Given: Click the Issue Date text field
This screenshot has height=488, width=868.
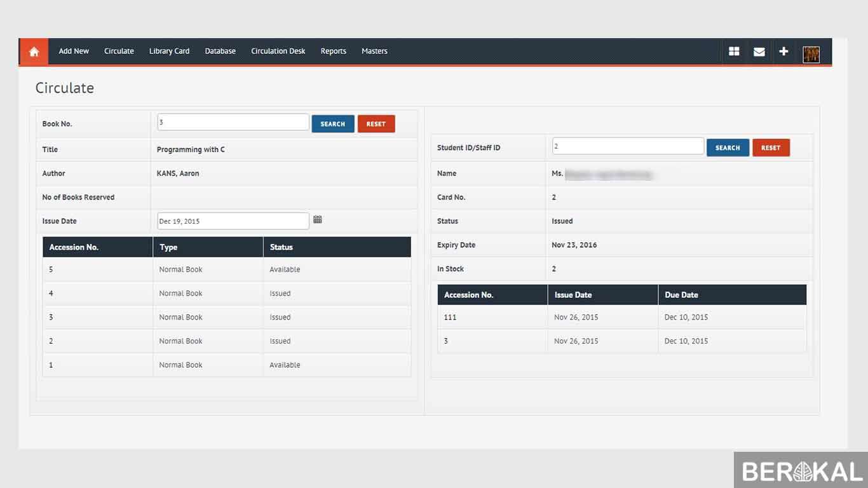Looking at the screenshot, I should pyautogui.click(x=233, y=221).
